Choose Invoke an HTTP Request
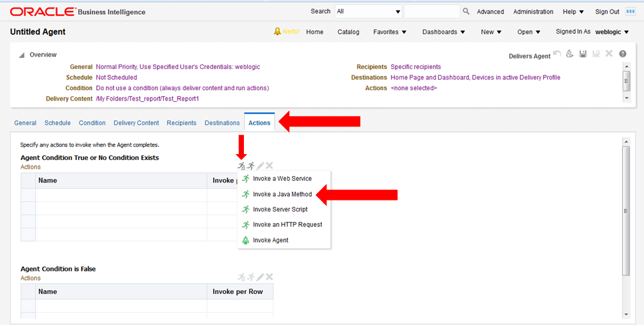Image resolution: width=644 pixels, height=325 pixels. (x=288, y=224)
